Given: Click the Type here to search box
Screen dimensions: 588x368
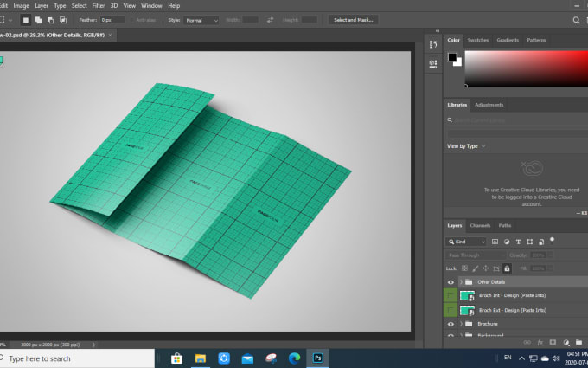Looking at the screenshot, I should click(77, 358).
